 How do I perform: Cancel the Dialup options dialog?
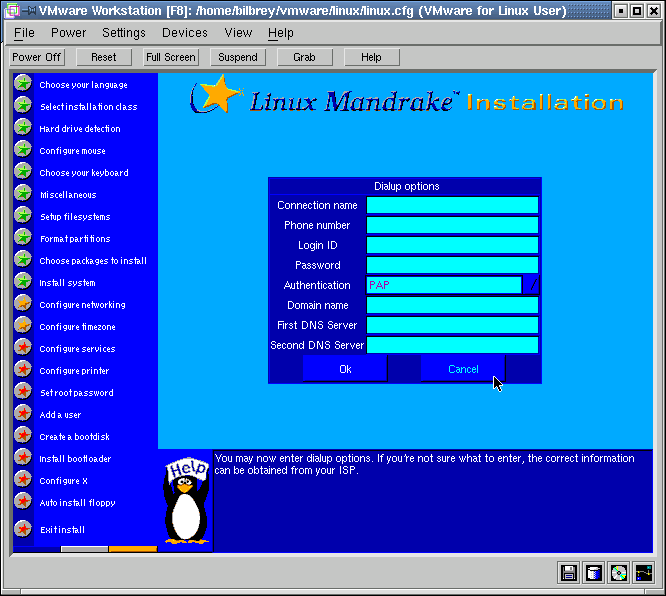click(463, 369)
